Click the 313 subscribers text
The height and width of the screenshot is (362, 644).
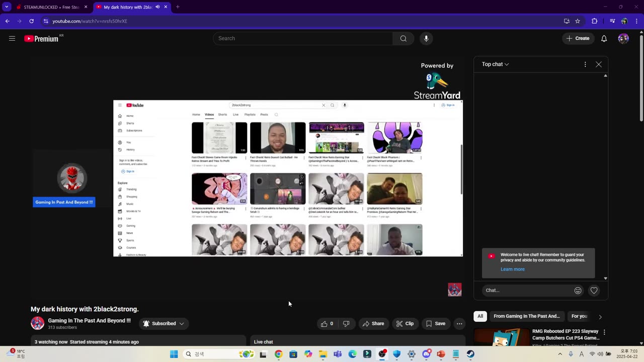[x=62, y=327]
